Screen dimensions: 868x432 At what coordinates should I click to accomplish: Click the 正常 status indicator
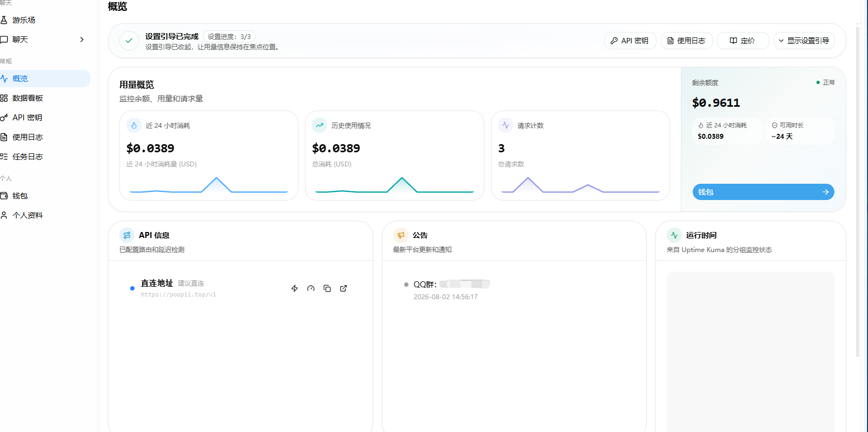click(x=826, y=82)
